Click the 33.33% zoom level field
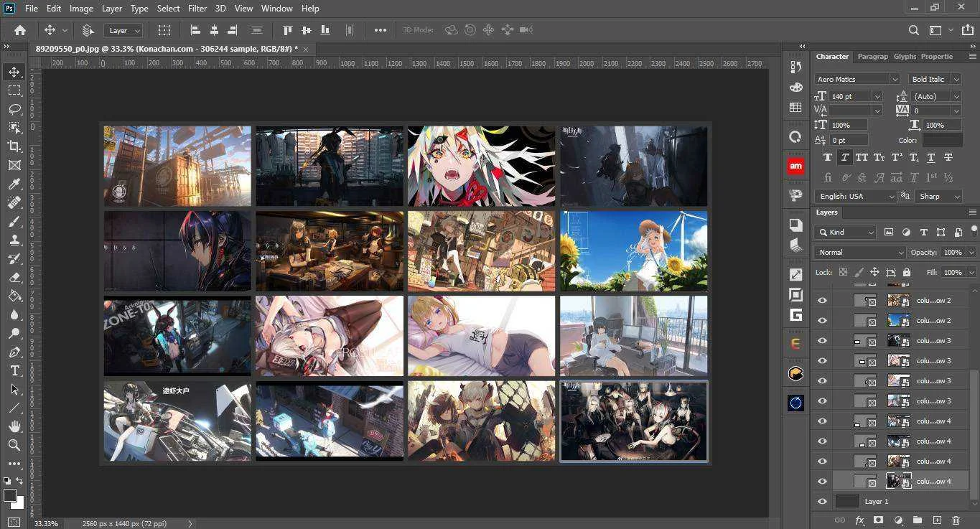980x529 pixels. [x=47, y=524]
